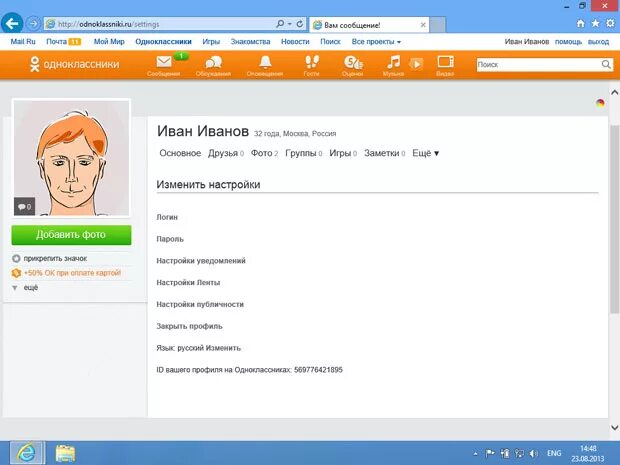The width and height of the screenshot is (620, 465).
Task: Open the Video icon
Action: pyautogui.click(x=445, y=62)
